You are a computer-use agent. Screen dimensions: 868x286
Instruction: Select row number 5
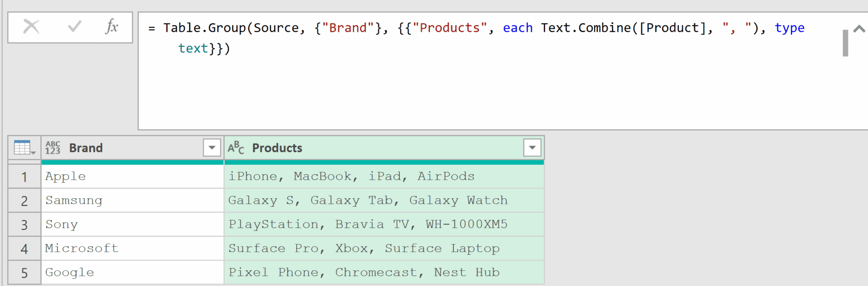pyautogui.click(x=25, y=272)
